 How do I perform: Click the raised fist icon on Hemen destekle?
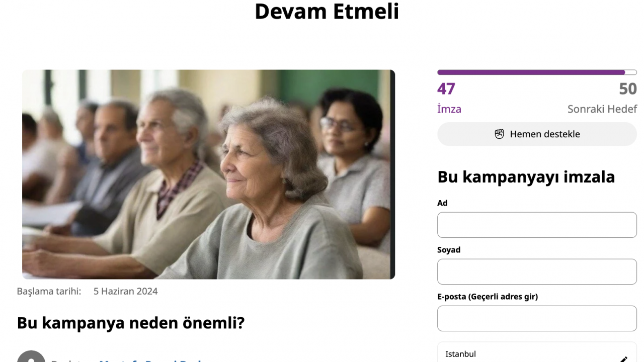(x=499, y=134)
